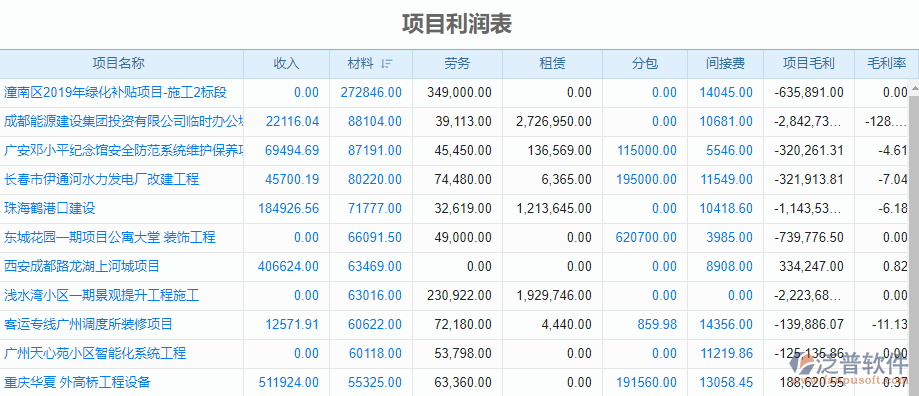Click subcontract value 115000.00
The width and height of the screenshot is (919, 396).
pos(647,151)
